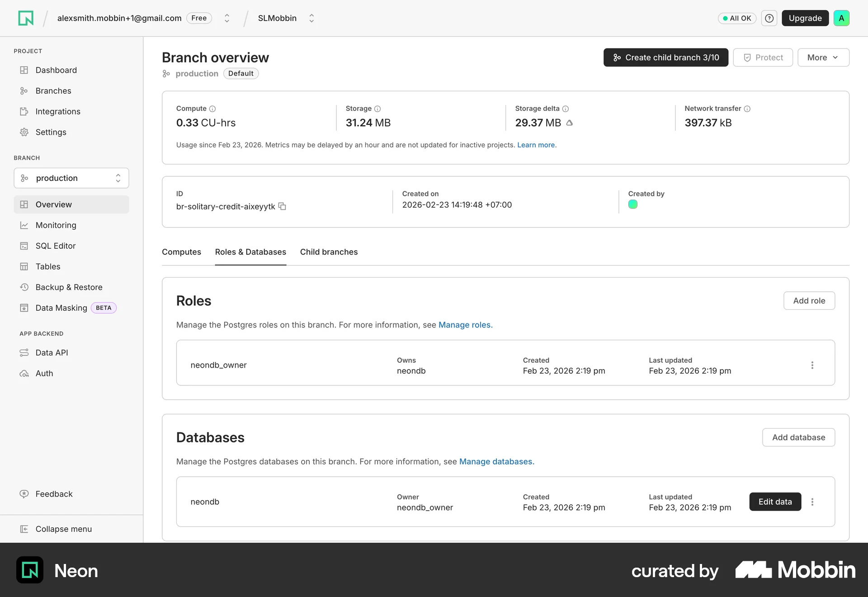Click the Backup & Restore clock icon
This screenshot has height=597, width=868.
pyautogui.click(x=24, y=287)
